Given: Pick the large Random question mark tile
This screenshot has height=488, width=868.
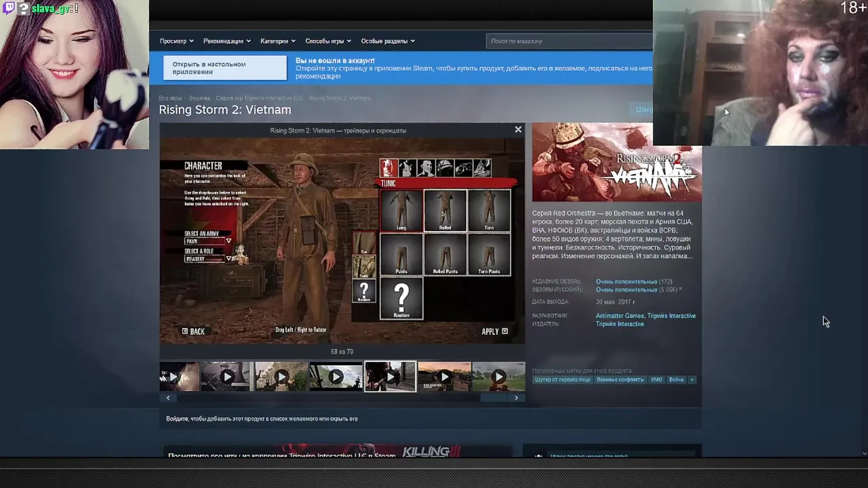Looking at the screenshot, I should [401, 298].
